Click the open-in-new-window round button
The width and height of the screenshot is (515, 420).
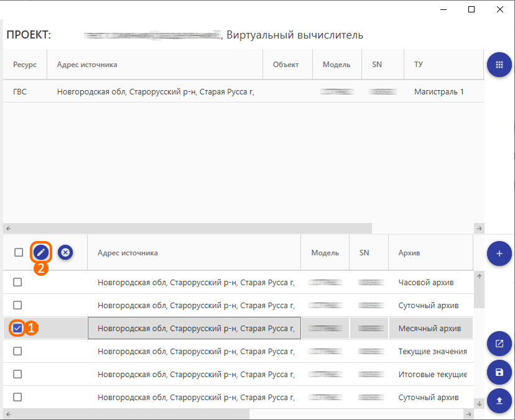[x=499, y=344]
